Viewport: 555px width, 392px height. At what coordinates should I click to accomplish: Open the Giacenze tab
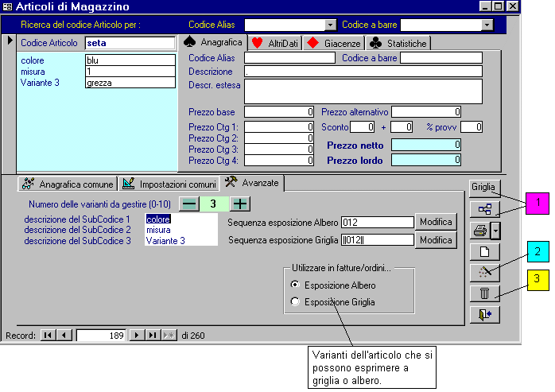point(334,44)
